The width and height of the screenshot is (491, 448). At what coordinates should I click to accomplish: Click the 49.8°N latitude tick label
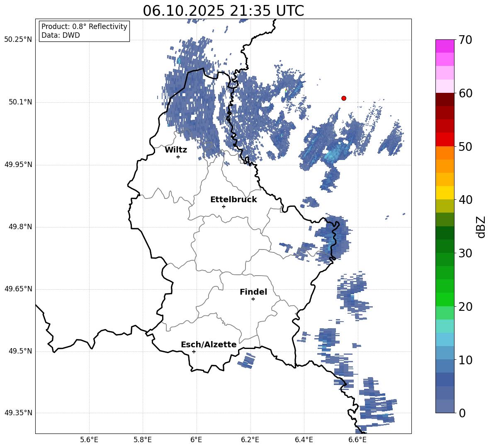pyautogui.click(x=20, y=227)
